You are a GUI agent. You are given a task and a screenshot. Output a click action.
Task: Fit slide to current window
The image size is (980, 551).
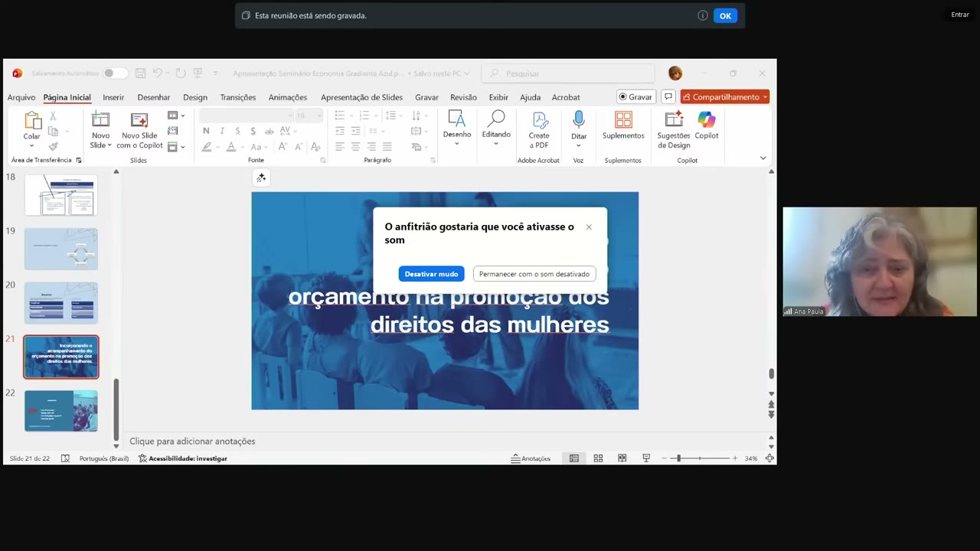[769, 458]
